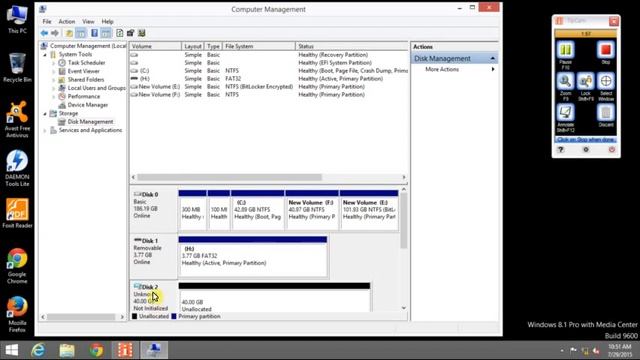Expand the Task Scheduler node arrow
Image resolution: width=640 pixels, height=360 pixels.
[x=53, y=63]
